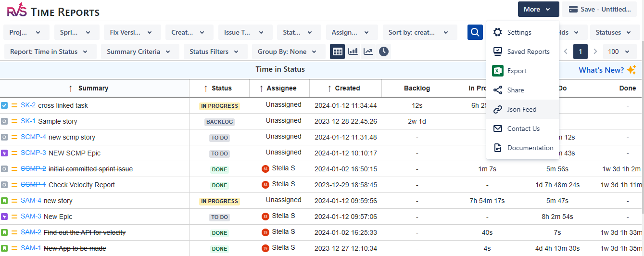Click the Excel Export icon
644x256 pixels.
click(498, 71)
